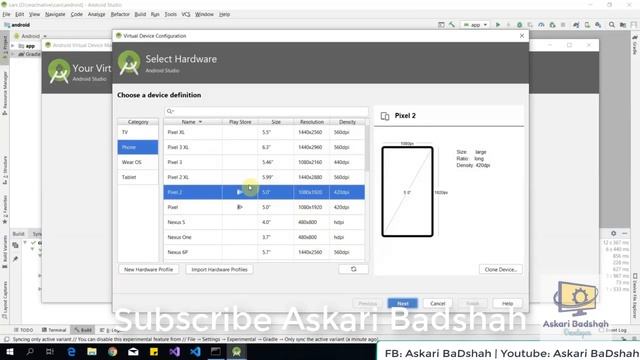Open the Build Variants side tab
The image size is (640, 360).
[5, 251]
